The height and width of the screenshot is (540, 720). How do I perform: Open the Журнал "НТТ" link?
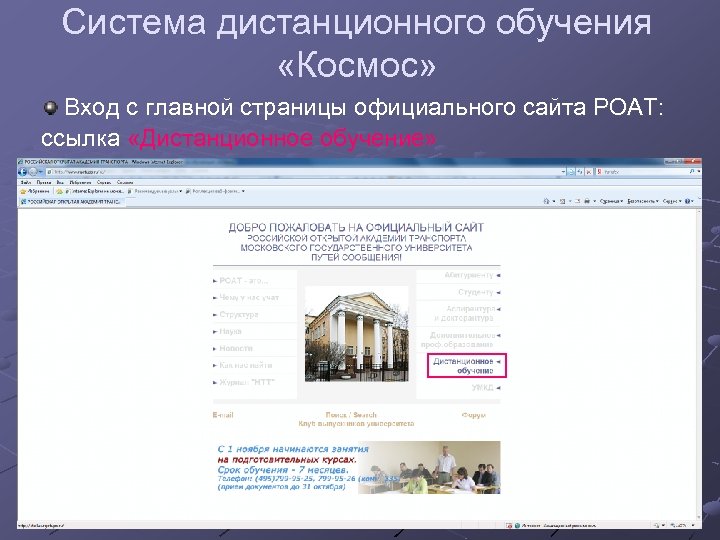click(x=247, y=382)
